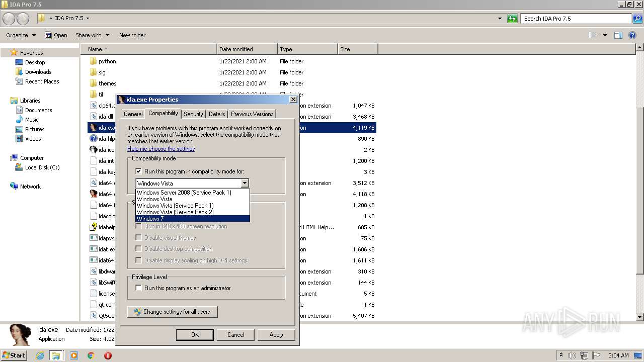The image size is (644, 362).
Task: Click the ida.dll file icon
Action: point(93,117)
